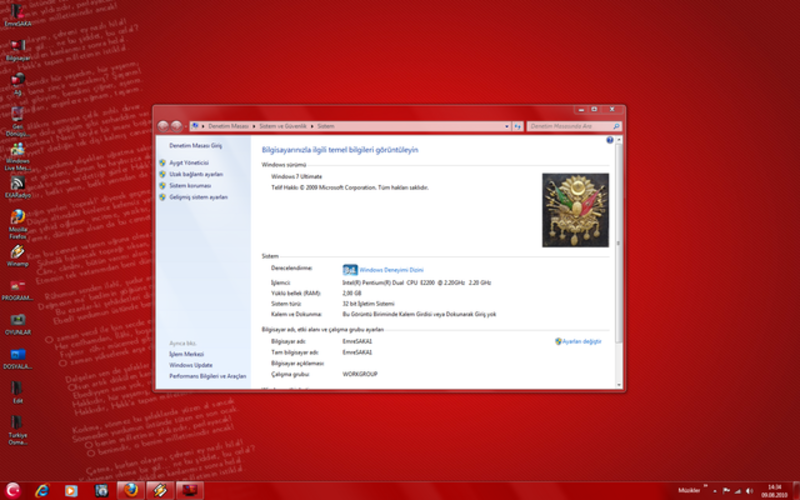Open Windows Media Player from taskbar
Viewport: 800px width, 500px height.
coord(71,490)
